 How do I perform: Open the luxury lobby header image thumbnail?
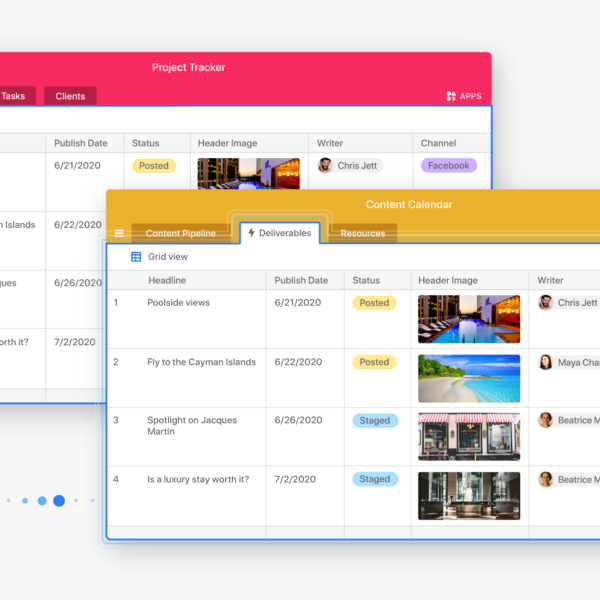(x=469, y=496)
